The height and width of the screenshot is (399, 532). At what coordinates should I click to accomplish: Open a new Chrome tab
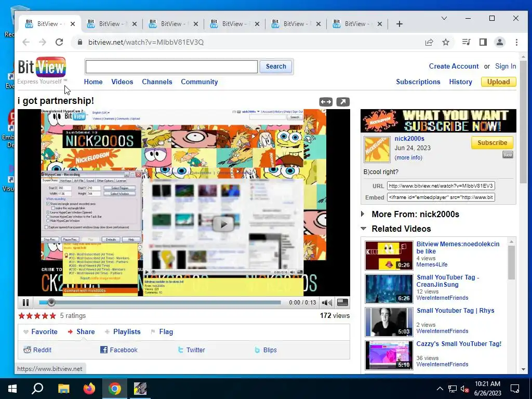pos(400,24)
